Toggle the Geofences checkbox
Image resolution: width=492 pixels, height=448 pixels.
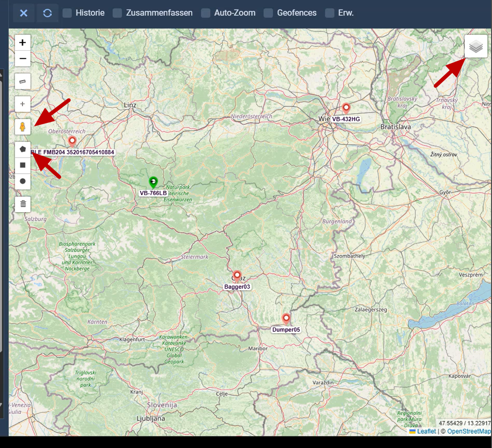point(269,13)
